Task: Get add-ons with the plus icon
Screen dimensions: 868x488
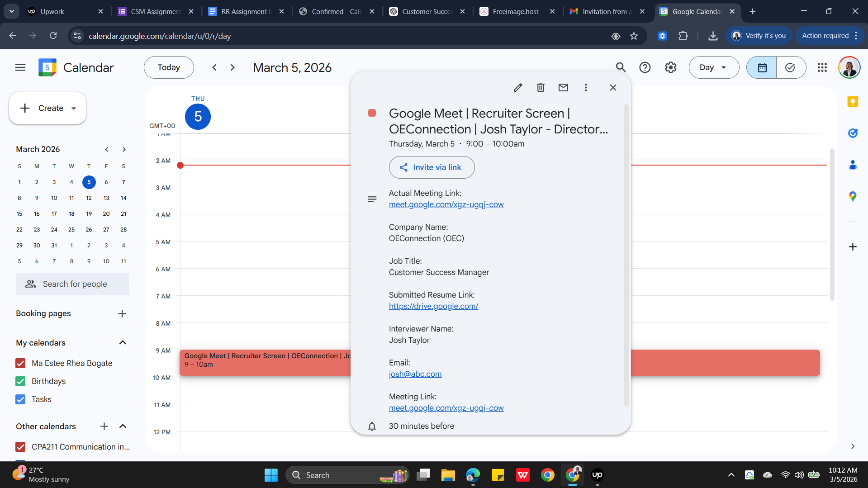Action: (x=853, y=247)
